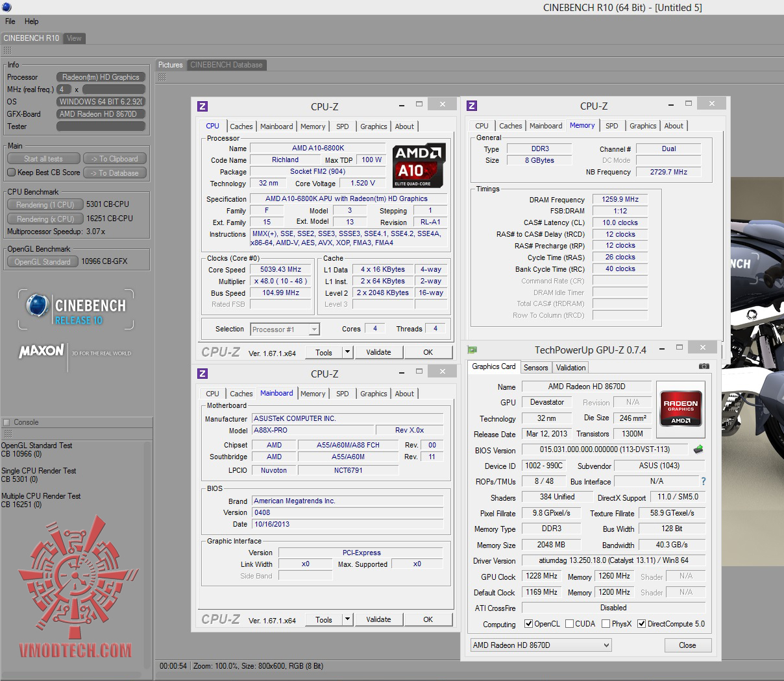Open the Graphics tab in the Mainboard window

[374, 394]
